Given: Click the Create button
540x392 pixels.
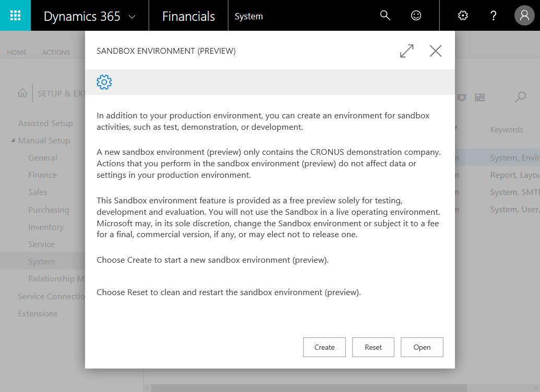Looking at the screenshot, I should pyautogui.click(x=324, y=347).
